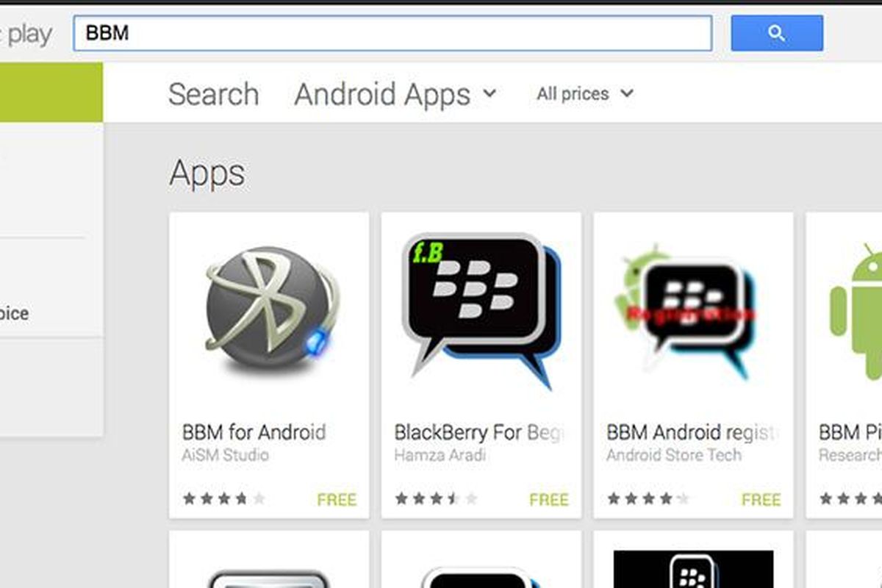Expand the Android Apps category dropdown
The image size is (882, 588).
coord(395,94)
